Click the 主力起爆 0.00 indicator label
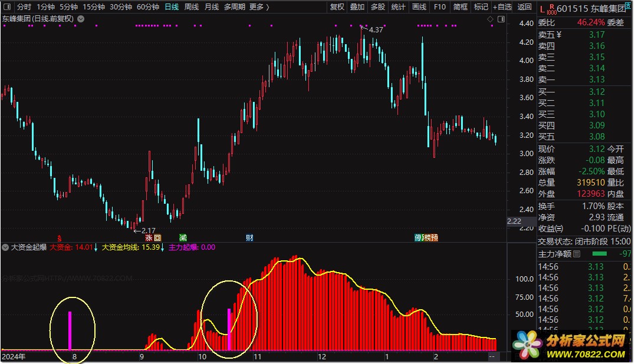Screen dimensions: 635x364 192,247
